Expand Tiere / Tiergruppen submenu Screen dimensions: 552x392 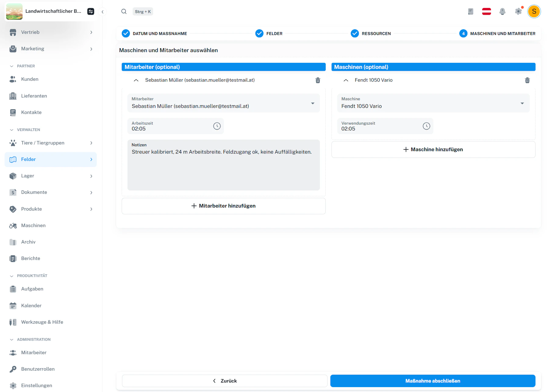(x=51, y=143)
